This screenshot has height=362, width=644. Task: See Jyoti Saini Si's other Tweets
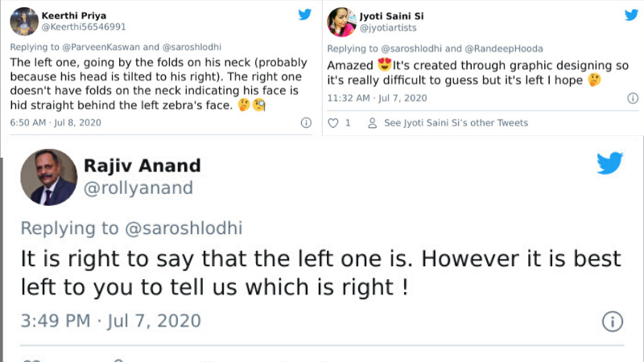[456, 123]
